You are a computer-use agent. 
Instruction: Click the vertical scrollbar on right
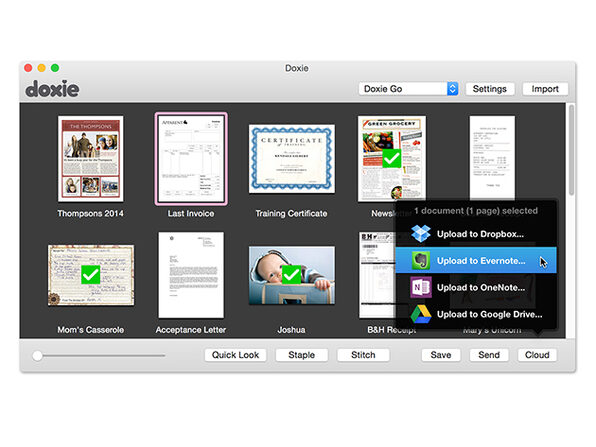[571, 150]
